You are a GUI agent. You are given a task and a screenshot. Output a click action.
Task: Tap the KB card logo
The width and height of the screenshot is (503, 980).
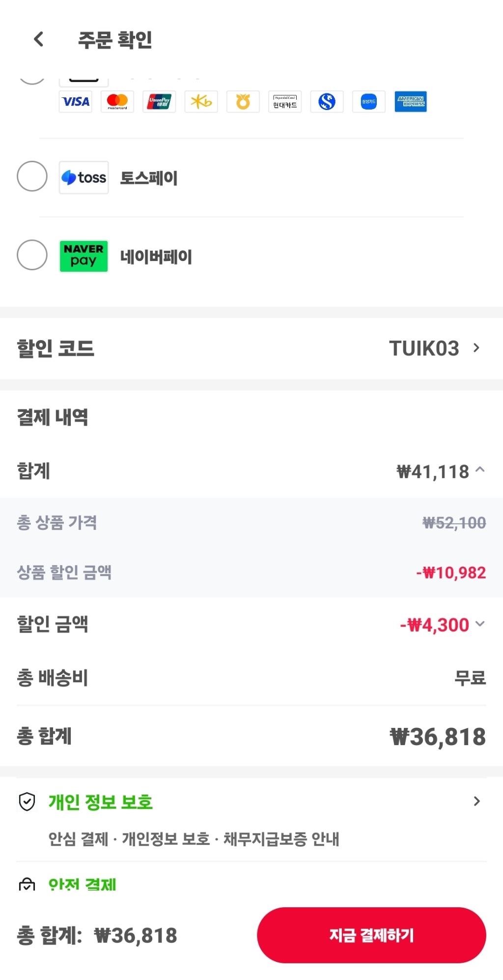click(x=201, y=102)
